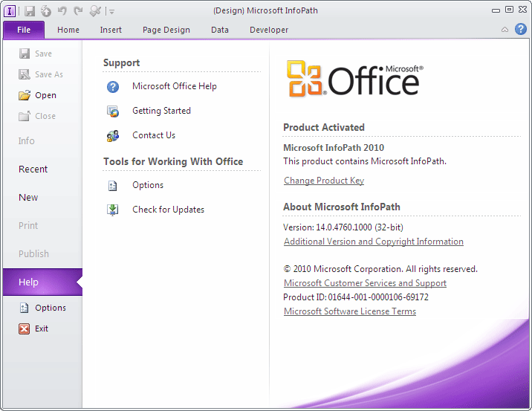The image size is (532, 411).
Task: Open Getting Started under Support
Action: (x=161, y=111)
